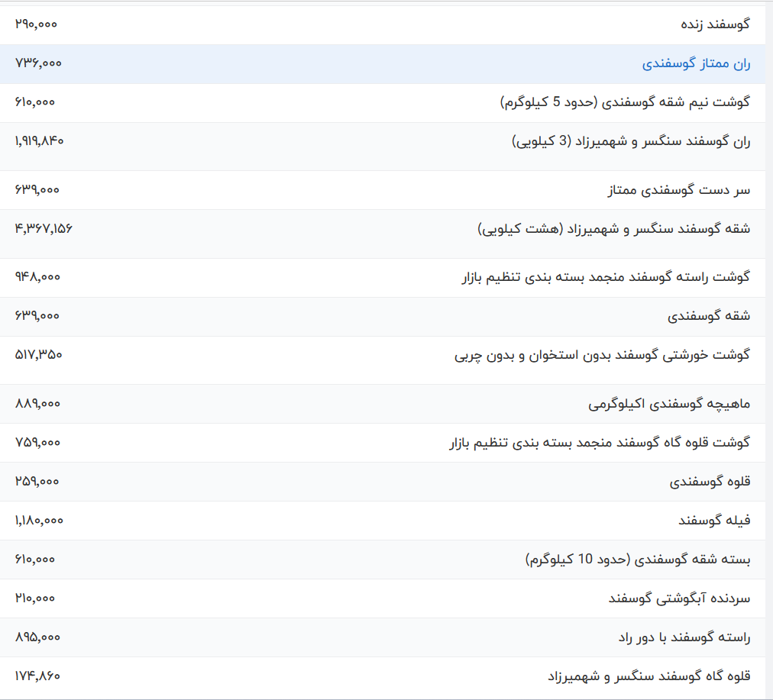Image resolution: width=773 pixels, height=700 pixels.
Task: Click the price ۵۱۷,۳۵۰
Action: (x=38, y=355)
